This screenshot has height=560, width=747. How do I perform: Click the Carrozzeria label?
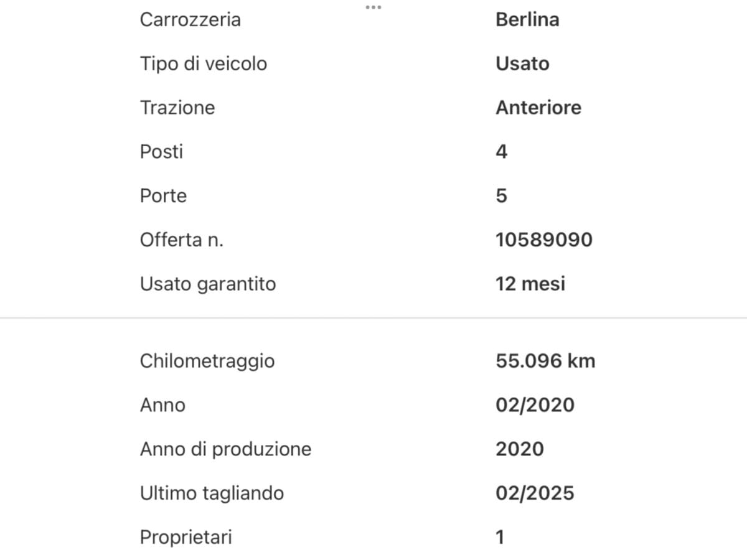(190, 19)
